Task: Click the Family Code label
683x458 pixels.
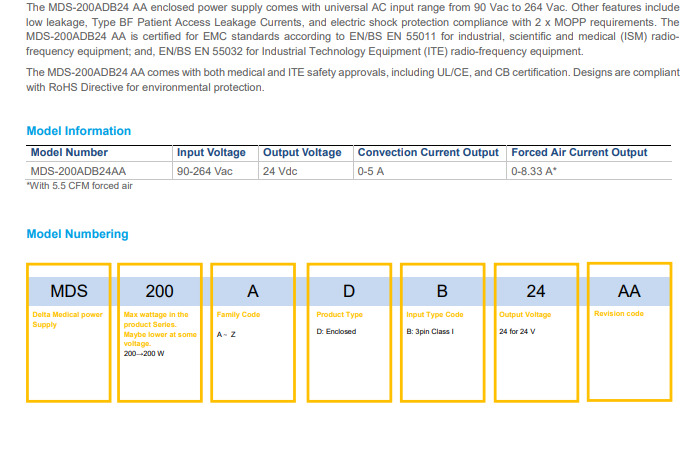Action: [x=237, y=315]
